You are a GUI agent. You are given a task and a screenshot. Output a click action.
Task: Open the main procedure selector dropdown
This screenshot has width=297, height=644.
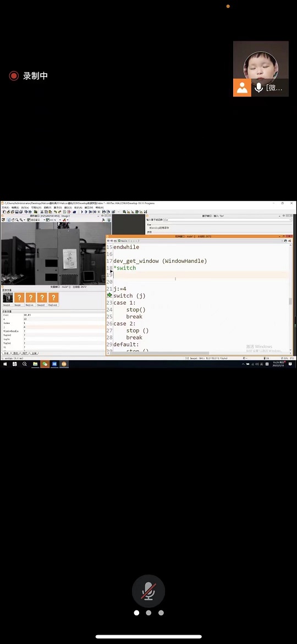point(129,241)
